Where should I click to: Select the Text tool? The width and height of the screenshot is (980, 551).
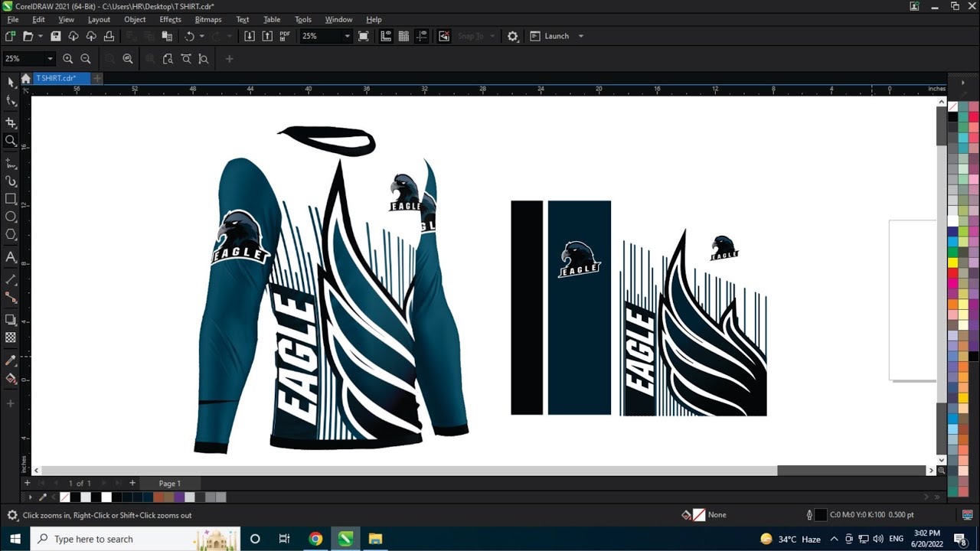tap(11, 257)
